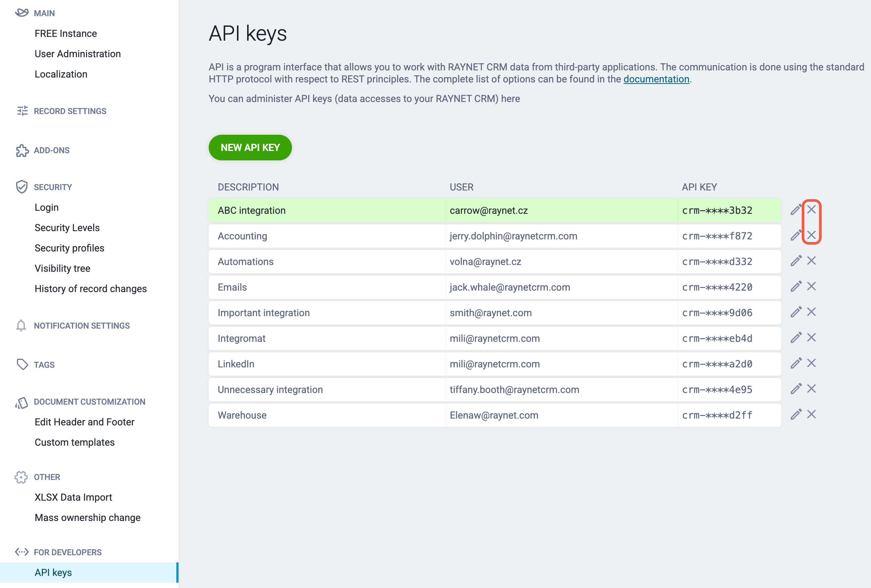Screen dimensions: 871x588
Task: Delete the Automations API key
Action: [811, 260]
